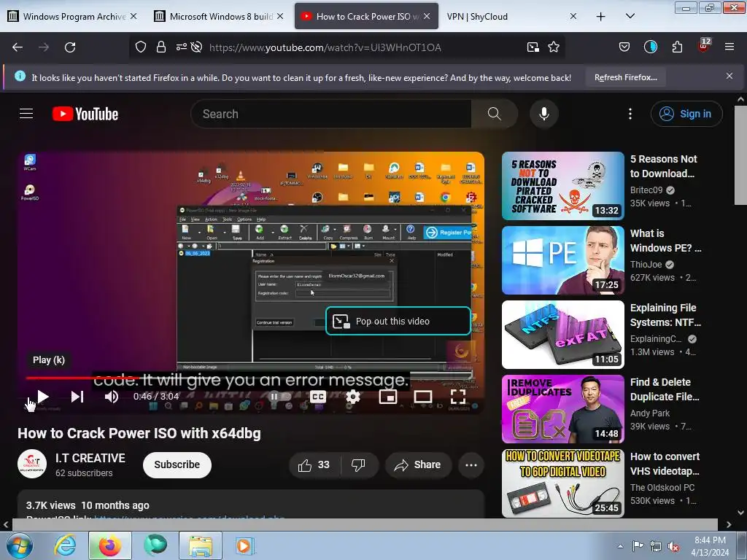The image size is (747, 560).
Task: Toggle the autoplay switch in player
Action: [280, 397]
